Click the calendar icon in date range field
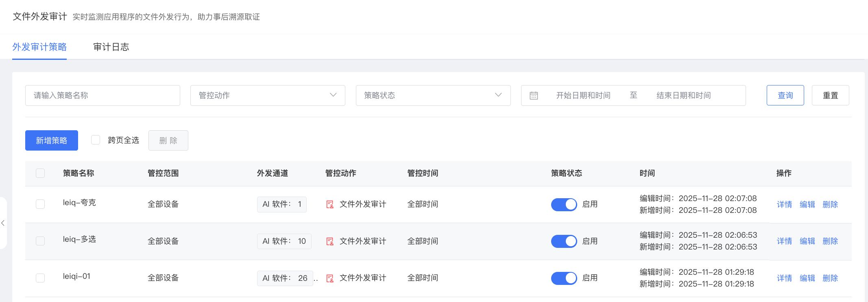 click(x=534, y=96)
